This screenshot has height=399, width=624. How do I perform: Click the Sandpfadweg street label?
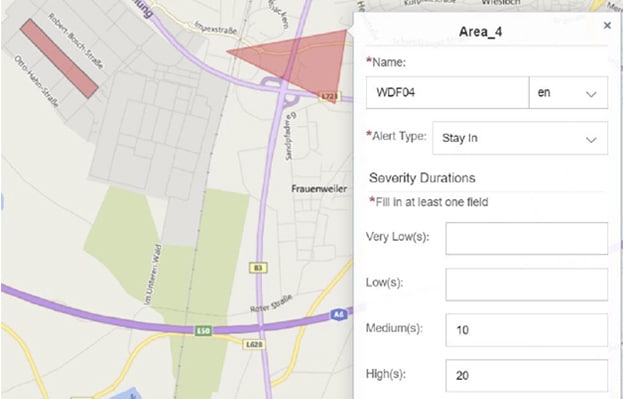pyautogui.click(x=290, y=136)
